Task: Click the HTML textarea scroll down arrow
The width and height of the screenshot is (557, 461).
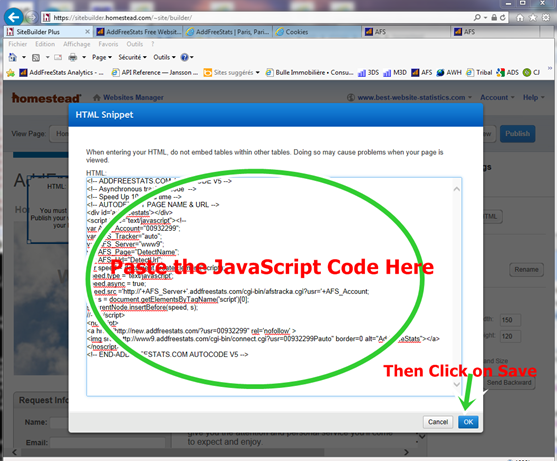Action: point(456,384)
